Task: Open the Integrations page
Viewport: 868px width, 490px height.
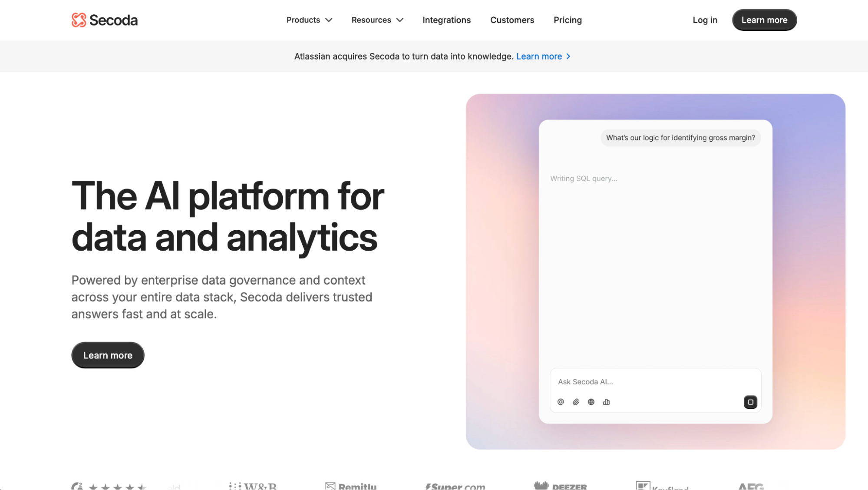Action: pyautogui.click(x=446, y=20)
